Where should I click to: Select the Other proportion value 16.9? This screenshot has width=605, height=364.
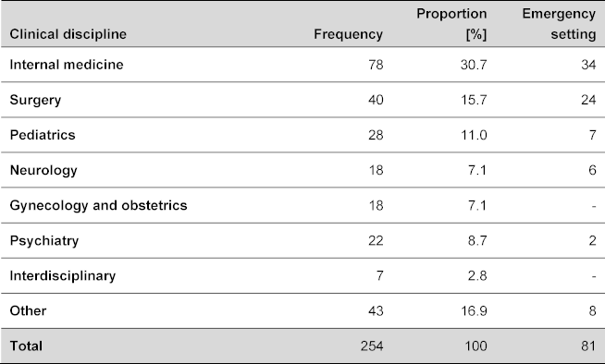click(474, 310)
